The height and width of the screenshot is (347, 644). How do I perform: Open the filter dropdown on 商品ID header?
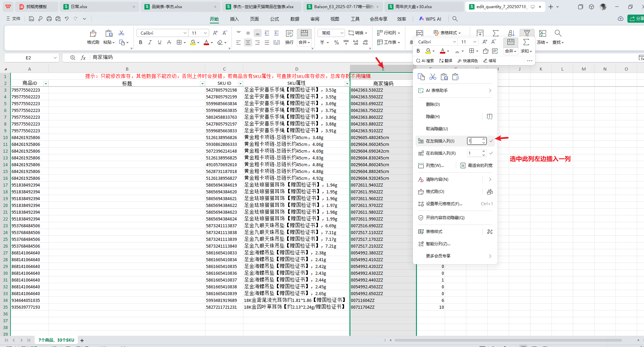(46, 83)
